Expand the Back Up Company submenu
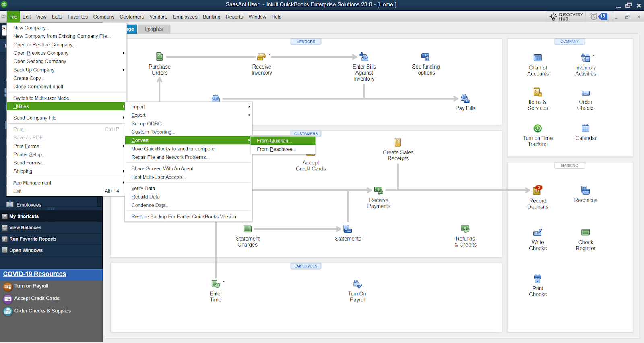Screen dimensions: 644x343 pos(66,70)
